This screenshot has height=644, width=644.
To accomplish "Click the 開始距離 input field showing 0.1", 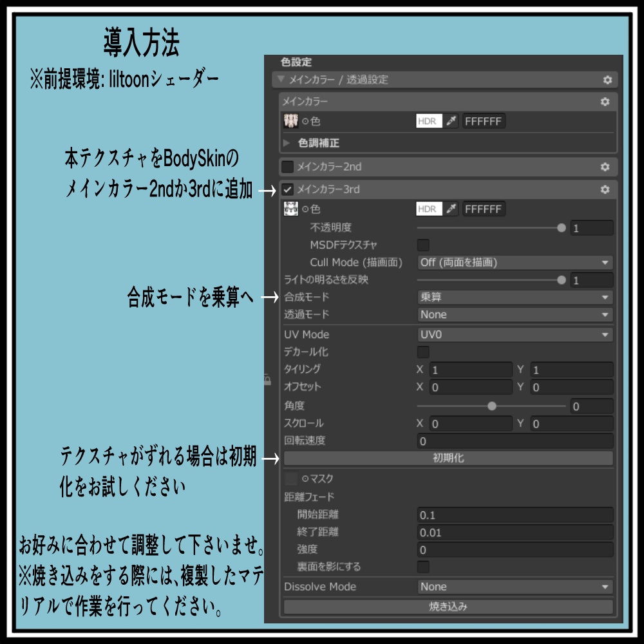I will click(515, 515).
